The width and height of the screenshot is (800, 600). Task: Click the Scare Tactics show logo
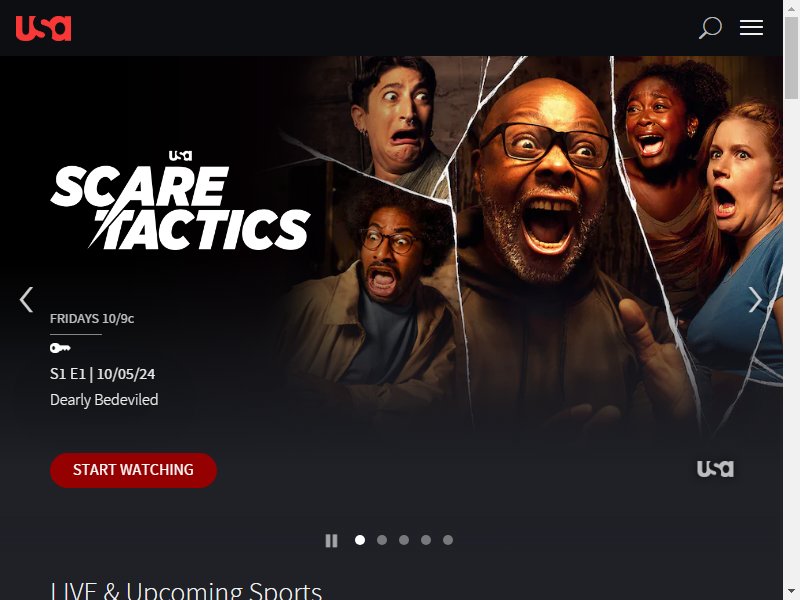(x=181, y=207)
